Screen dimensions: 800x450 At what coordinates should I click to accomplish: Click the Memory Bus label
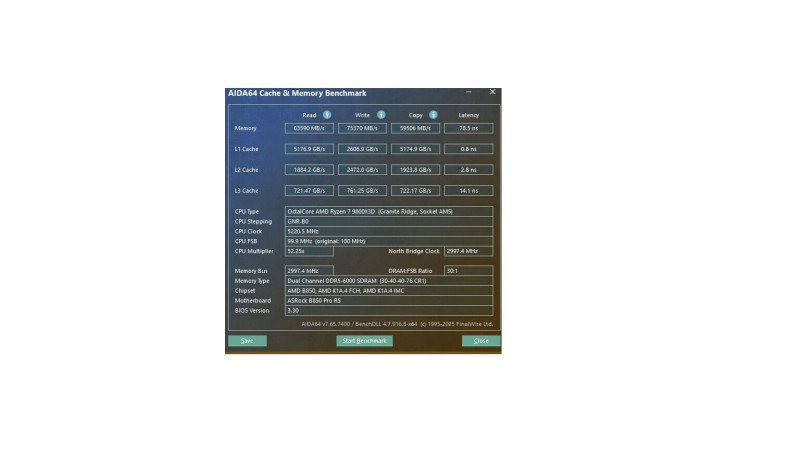click(x=251, y=271)
